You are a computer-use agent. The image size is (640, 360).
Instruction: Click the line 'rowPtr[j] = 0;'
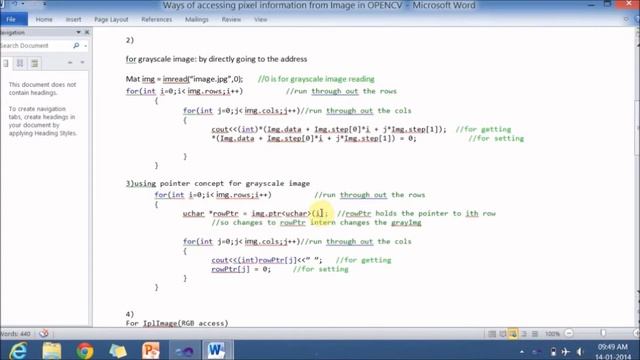click(x=241, y=269)
